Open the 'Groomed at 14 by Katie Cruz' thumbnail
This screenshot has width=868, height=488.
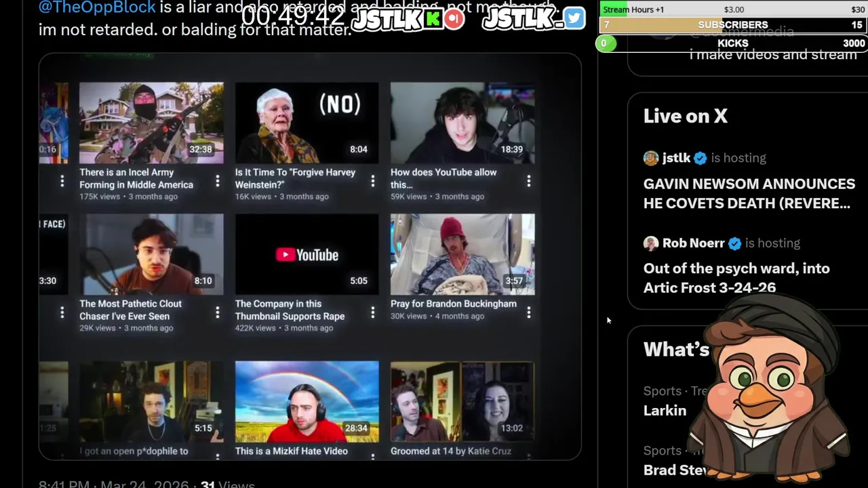point(462,401)
